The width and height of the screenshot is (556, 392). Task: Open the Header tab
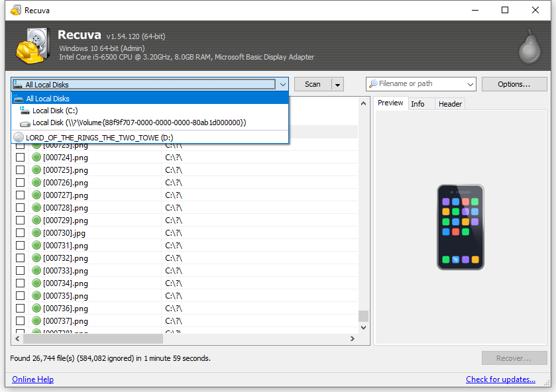450,104
